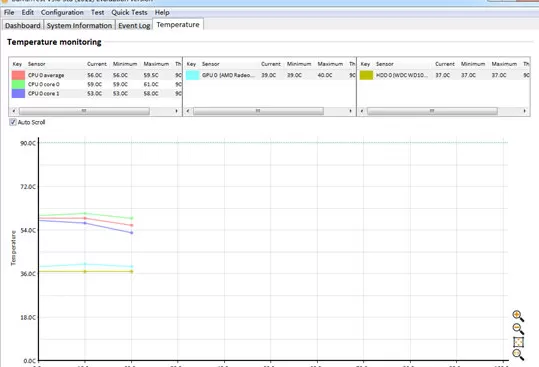The image size is (539, 367).
Task: Click the Minimum column header in the HDD list
Action: coord(473,64)
